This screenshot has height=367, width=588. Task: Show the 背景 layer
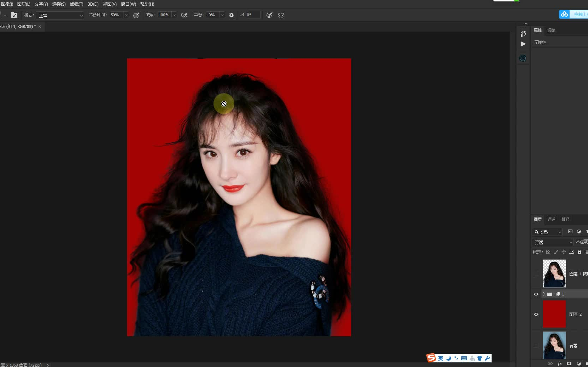[x=536, y=345]
